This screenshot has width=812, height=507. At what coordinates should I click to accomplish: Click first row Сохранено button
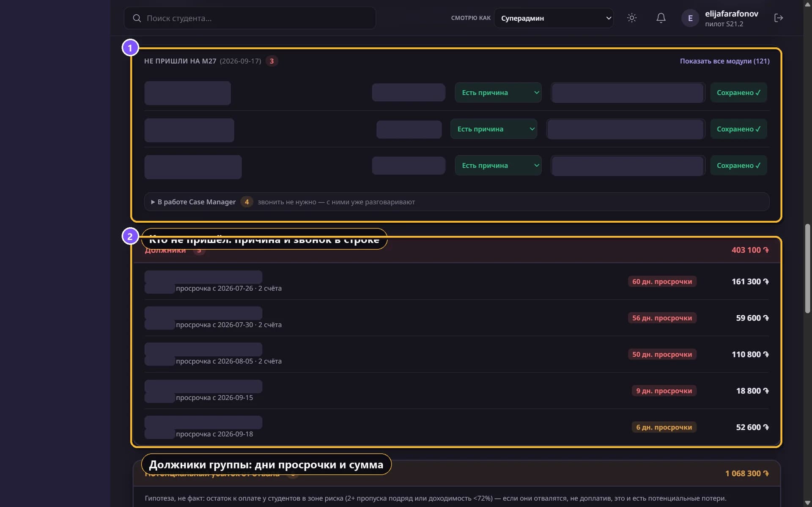click(738, 93)
